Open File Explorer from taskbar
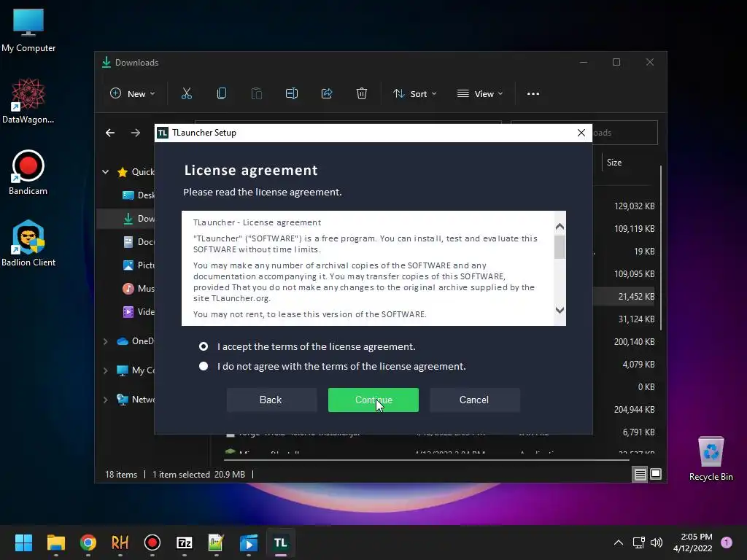 click(55, 542)
